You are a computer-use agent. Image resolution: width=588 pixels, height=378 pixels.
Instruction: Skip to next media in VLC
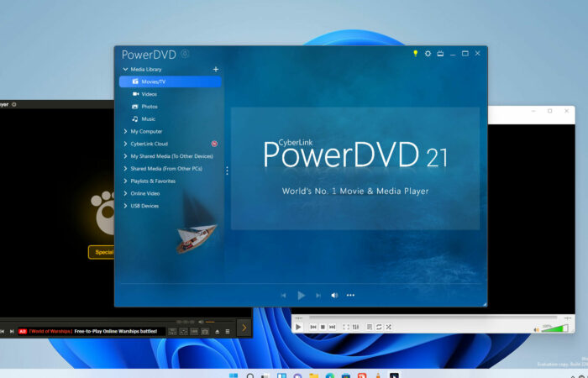coord(333,327)
